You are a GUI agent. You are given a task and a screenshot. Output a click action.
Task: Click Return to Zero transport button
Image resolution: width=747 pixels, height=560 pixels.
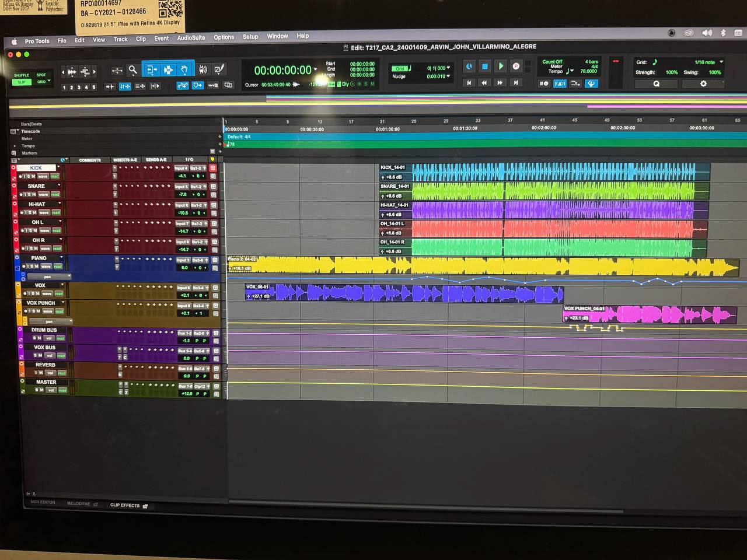(x=469, y=83)
